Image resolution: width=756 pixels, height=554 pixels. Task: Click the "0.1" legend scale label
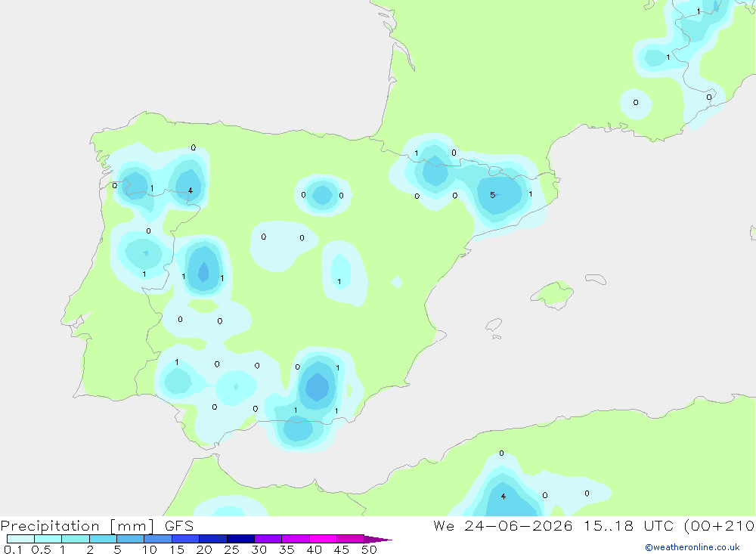[x=13, y=549]
